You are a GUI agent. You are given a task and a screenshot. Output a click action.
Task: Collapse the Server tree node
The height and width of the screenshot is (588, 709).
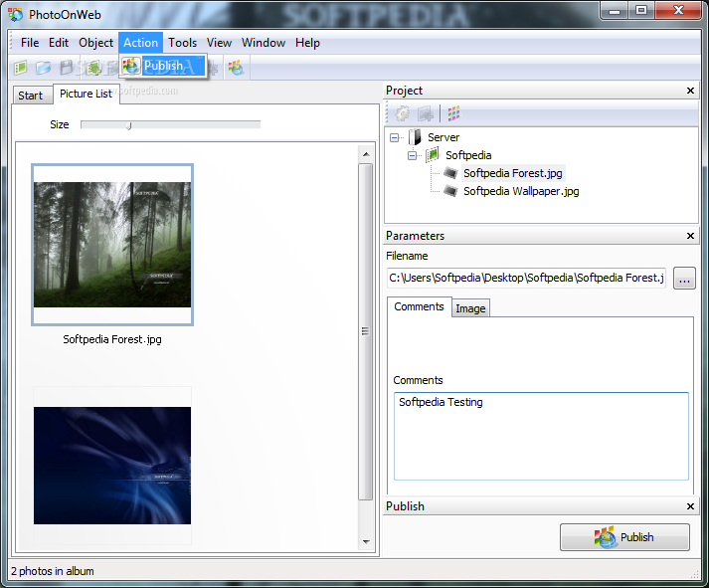(x=395, y=137)
